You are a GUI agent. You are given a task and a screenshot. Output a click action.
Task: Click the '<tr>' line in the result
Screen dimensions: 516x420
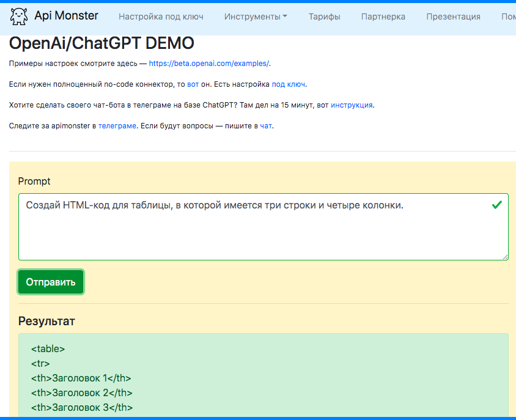point(40,363)
